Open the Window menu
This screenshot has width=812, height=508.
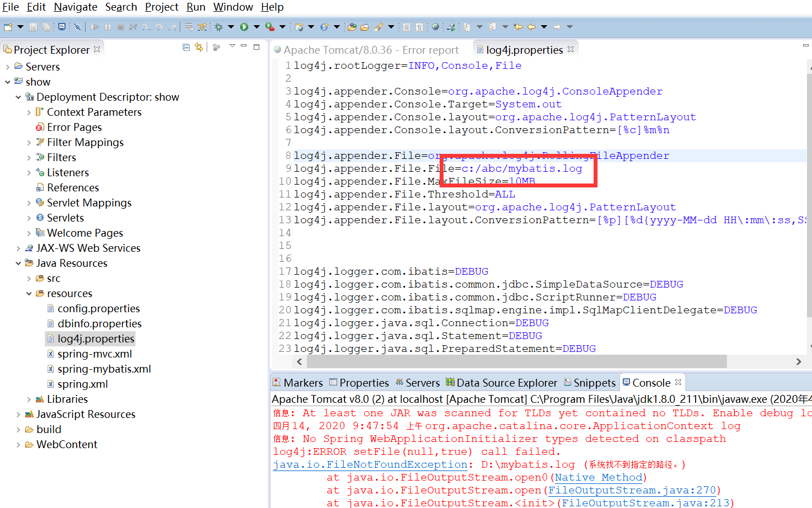pos(233,7)
